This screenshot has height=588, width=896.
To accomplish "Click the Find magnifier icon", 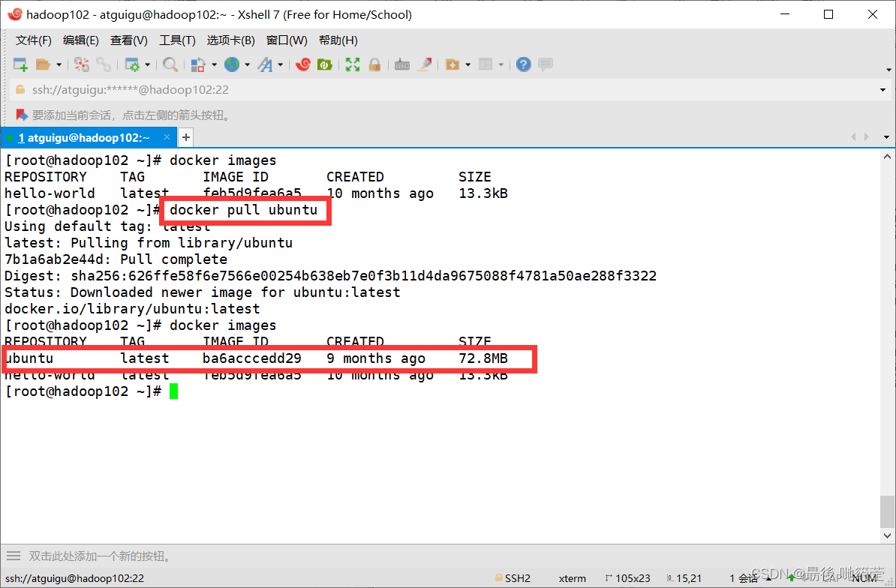I will [x=170, y=64].
